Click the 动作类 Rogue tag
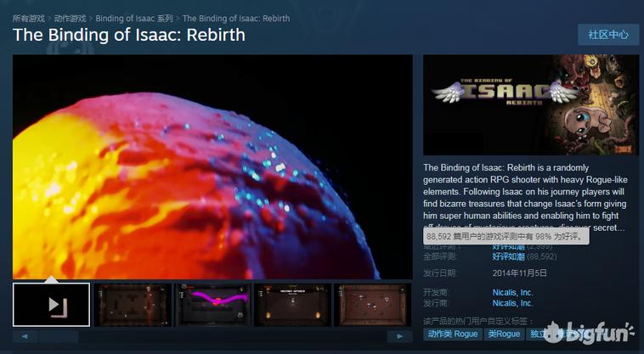This screenshot has height=354, width=644. click(x=453, y=334)
